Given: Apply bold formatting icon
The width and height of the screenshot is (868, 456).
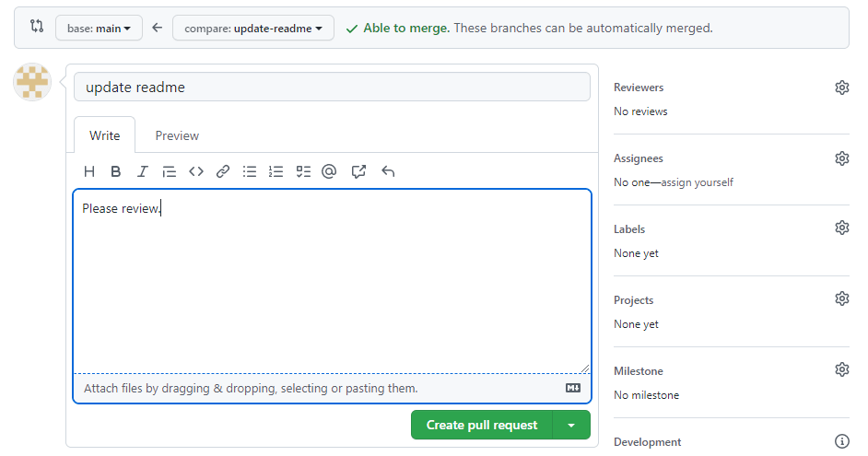Looking at the screenshot, I should [116, 171].
